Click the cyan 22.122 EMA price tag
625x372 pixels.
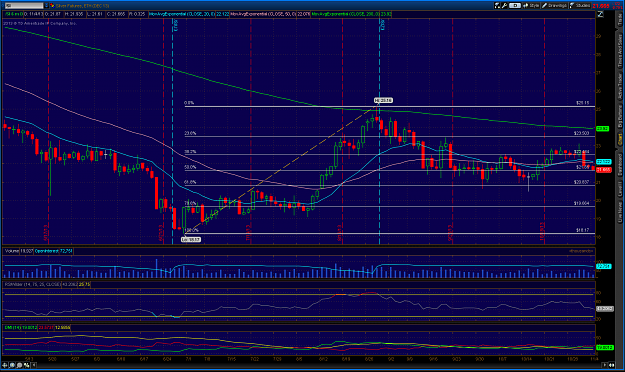(603, 161)
